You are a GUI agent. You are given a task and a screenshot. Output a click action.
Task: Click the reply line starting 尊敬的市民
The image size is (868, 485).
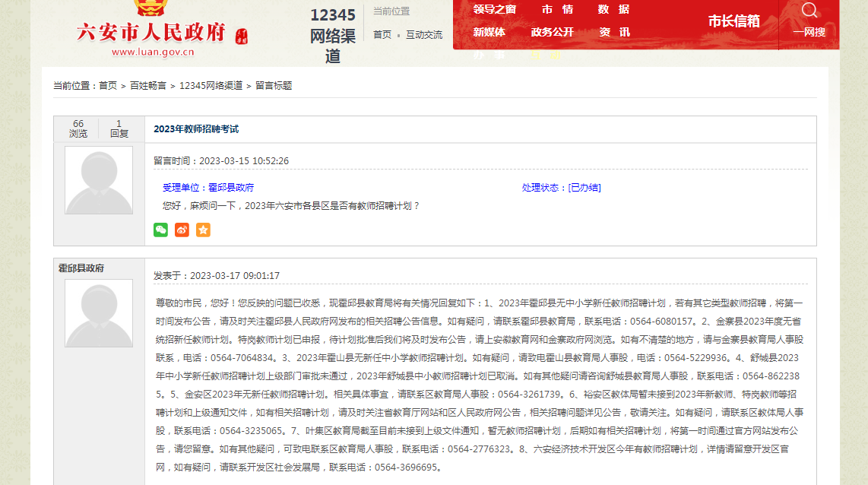click(480, 303)
